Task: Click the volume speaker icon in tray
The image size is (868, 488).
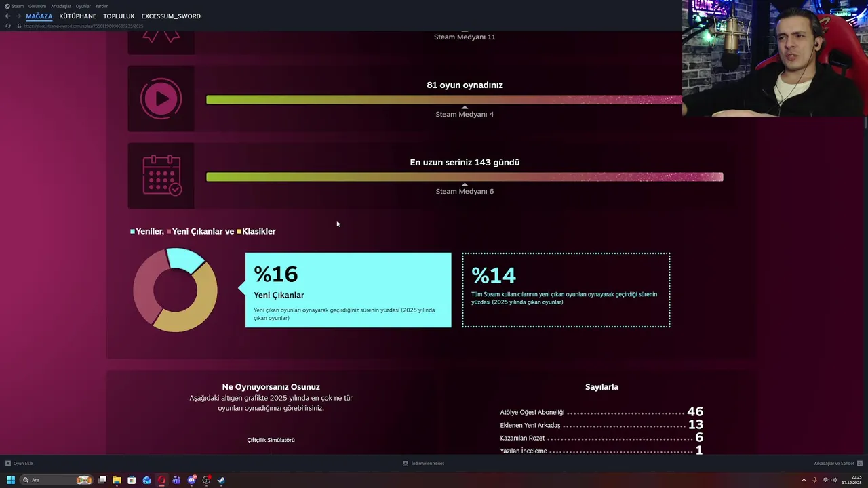Action: click(x=833, y=480)
